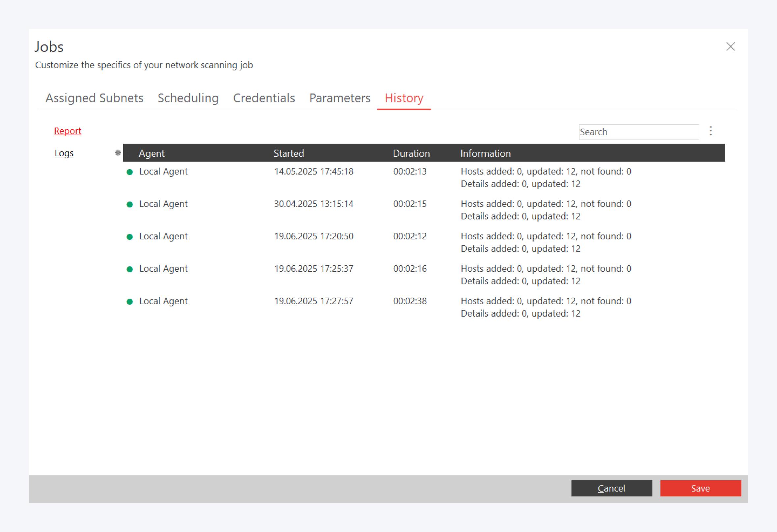Click green status dot for 30.04.2025 run
The image size is (777, 532).
tap(130, 205)
